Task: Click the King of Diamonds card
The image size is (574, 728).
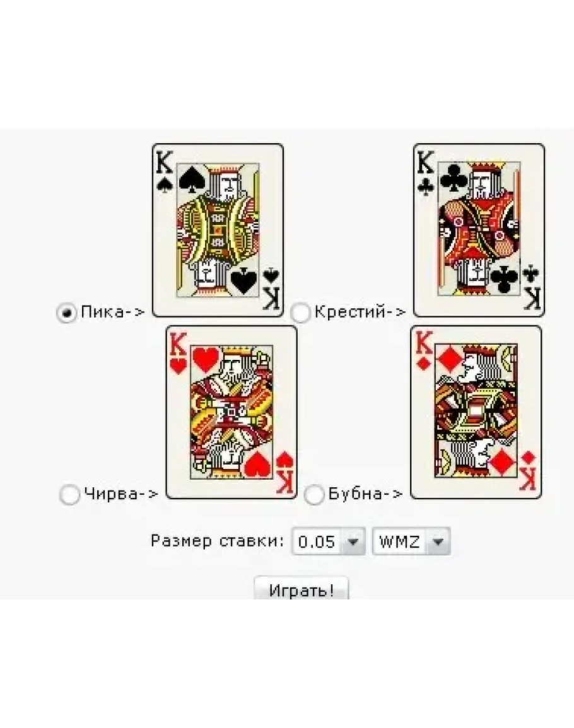Action: (x=476, y=412)
